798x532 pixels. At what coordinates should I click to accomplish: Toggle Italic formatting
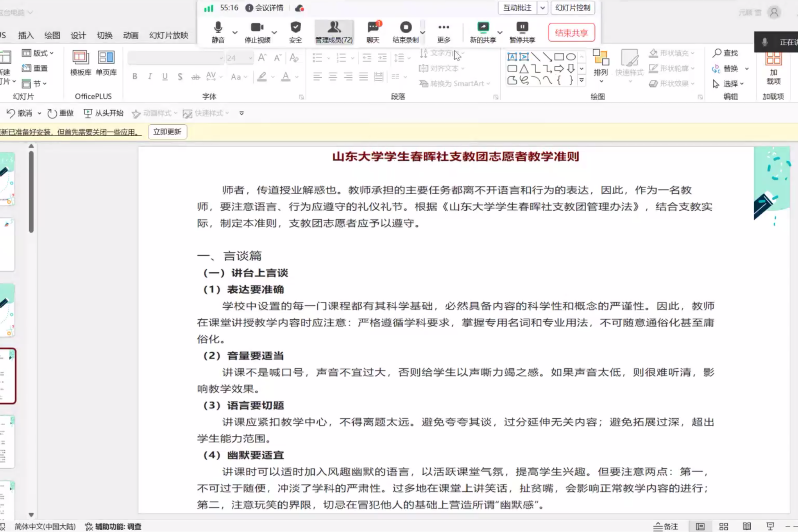point(150,77)
